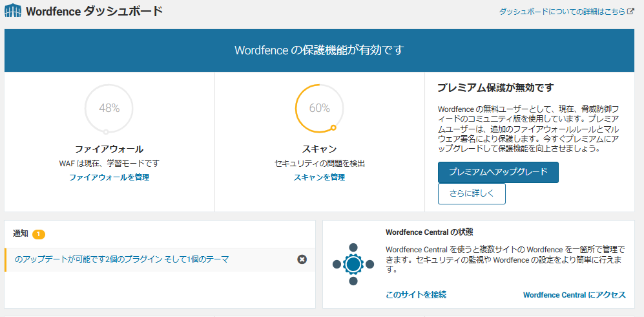Open the external link icon beside ダッシュボードについての詳細はこちら

[x=631, y=12]
